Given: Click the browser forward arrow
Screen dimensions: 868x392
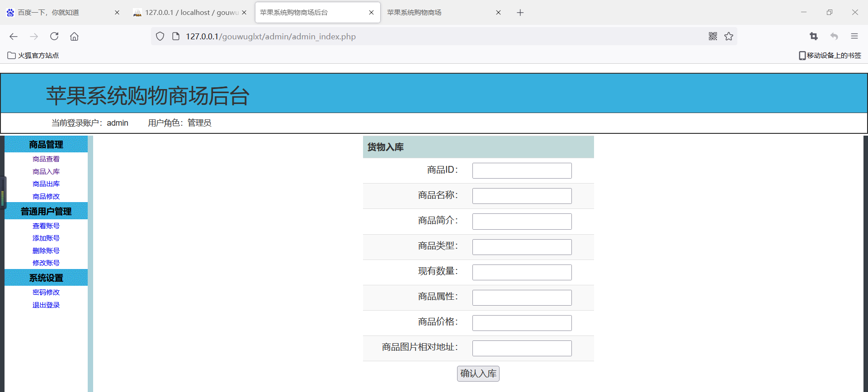Looking at the screenshot, I should (34, 37).
